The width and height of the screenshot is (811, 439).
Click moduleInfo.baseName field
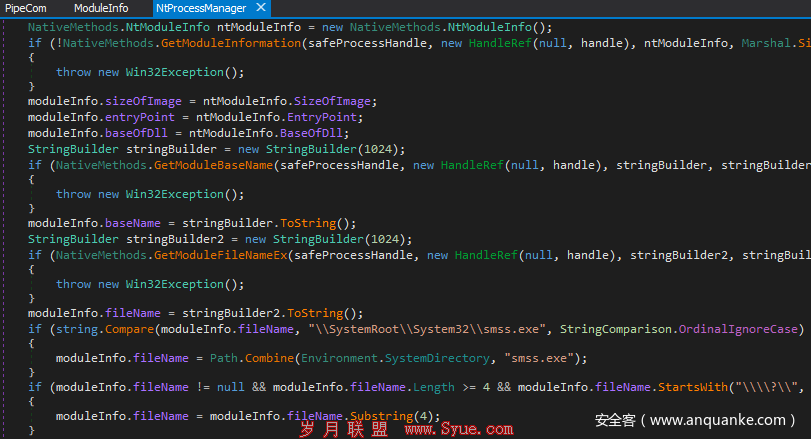[94, 223]
